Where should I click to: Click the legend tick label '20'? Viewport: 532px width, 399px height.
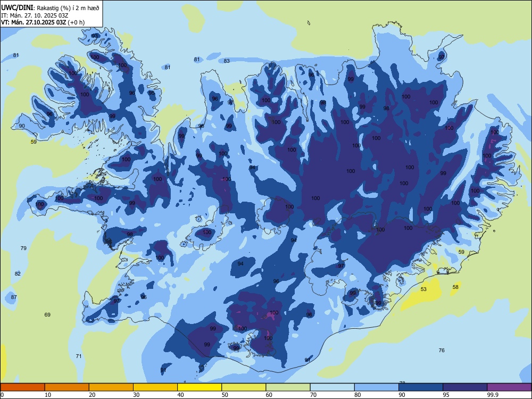pos(92,395)
